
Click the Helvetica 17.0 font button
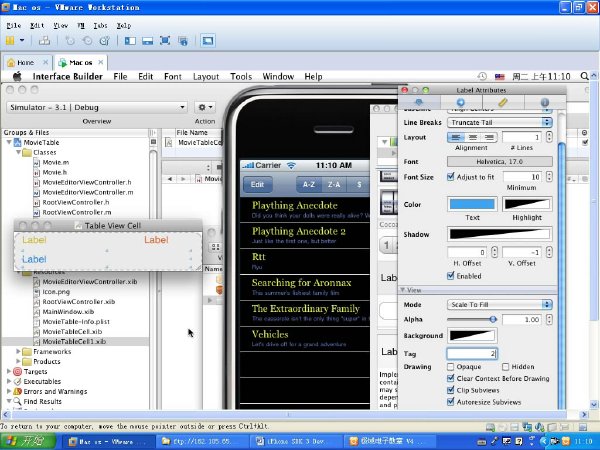point(499,161)
